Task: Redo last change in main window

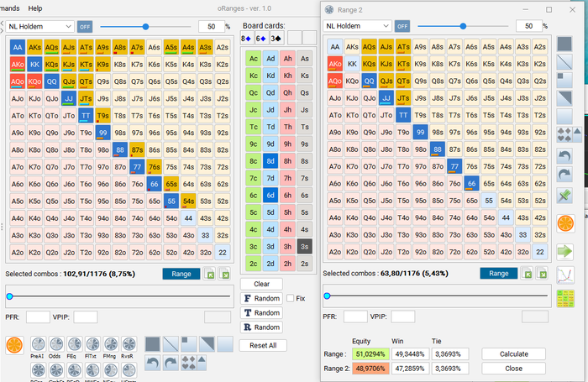Action: [x=171, y=363]
